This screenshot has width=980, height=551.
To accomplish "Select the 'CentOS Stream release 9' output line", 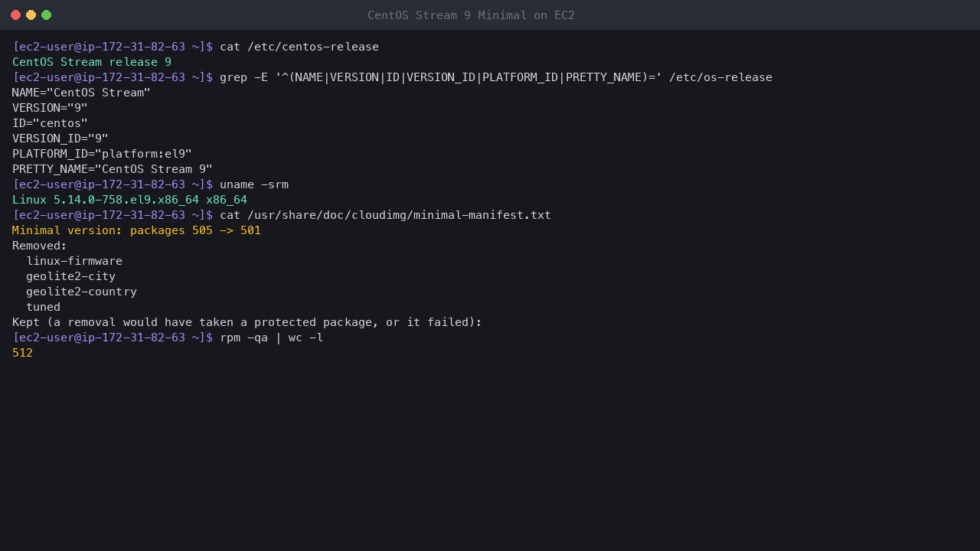I will [92, 62].
